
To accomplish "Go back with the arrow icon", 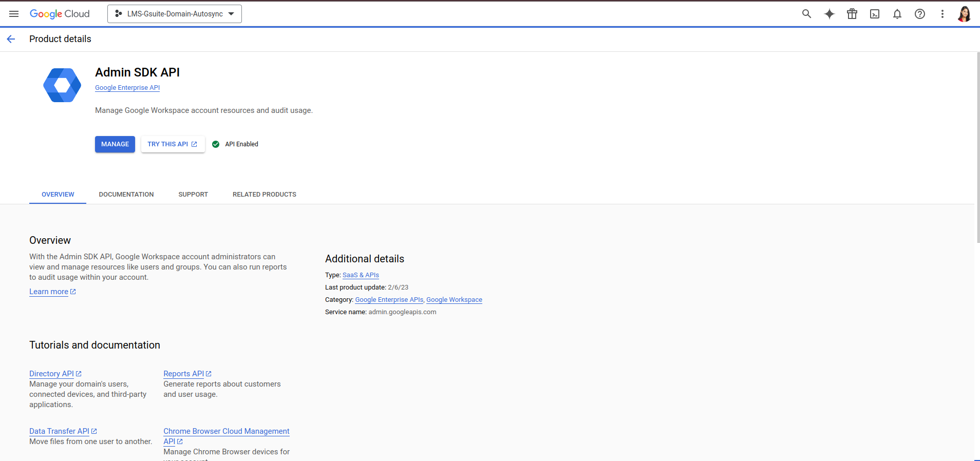I will [11, 39].
